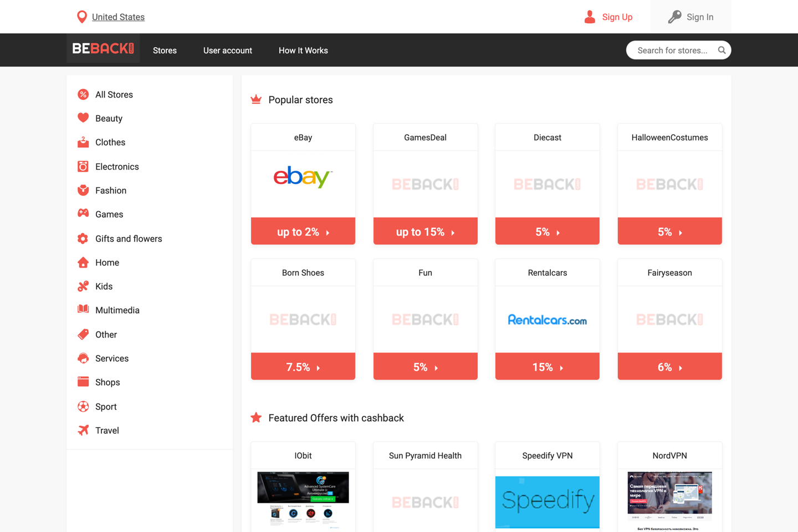The height and width of the screenshot is (532, 798).
Task: Open the Diecast store title
Action: (x=548, y=137)
